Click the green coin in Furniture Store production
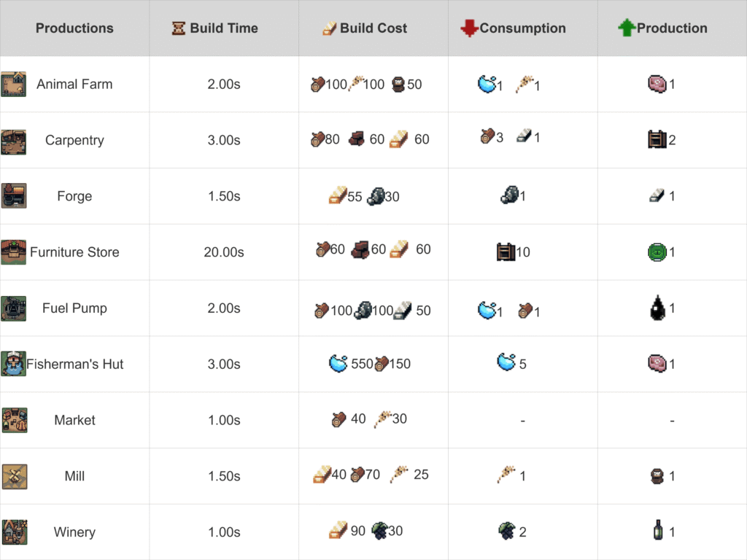747x560 pixels. point(657,252)
